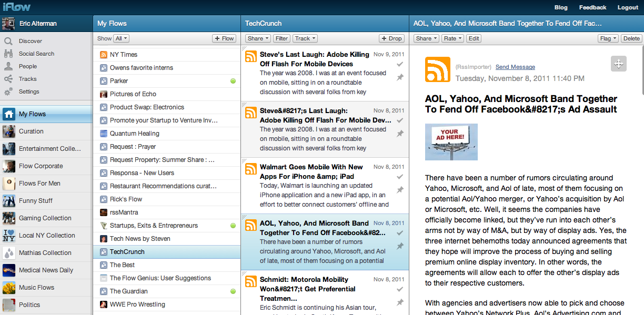
Task: Click the Funny Stuff penguin icon
Action: pyautogui.click(x=8, y=201)
